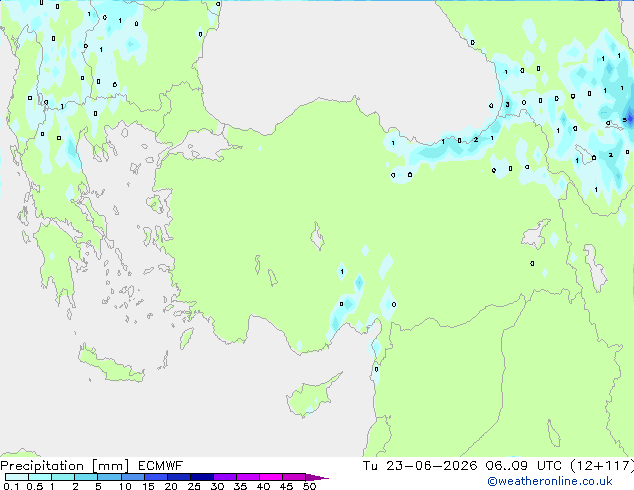Click legend label "0.5"

(x=35, y=486)
